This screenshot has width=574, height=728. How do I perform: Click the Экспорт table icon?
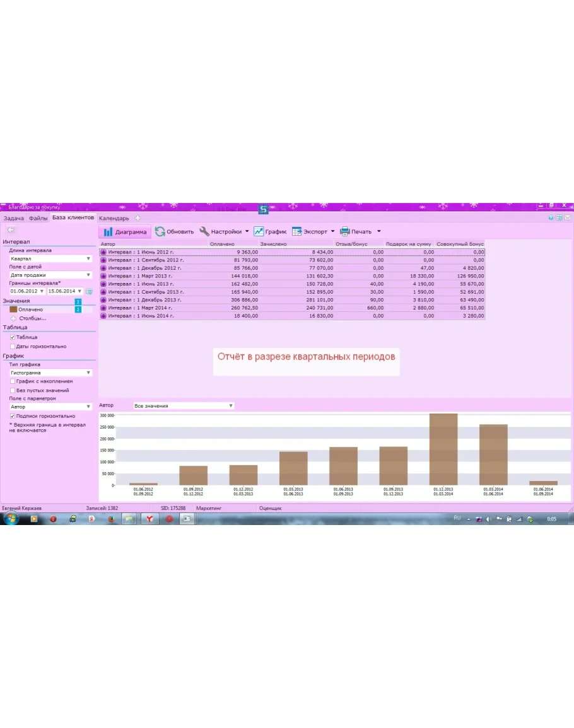[x=296, y=232]
